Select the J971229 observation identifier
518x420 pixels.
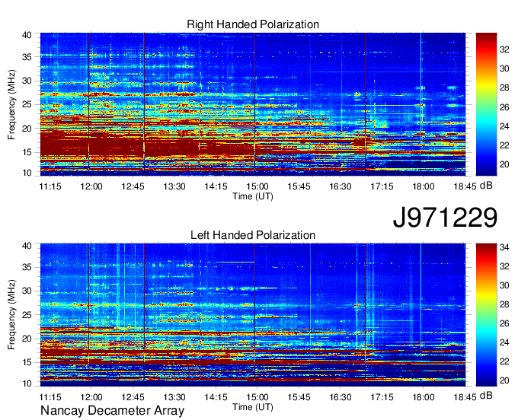[x=445, y=217]
